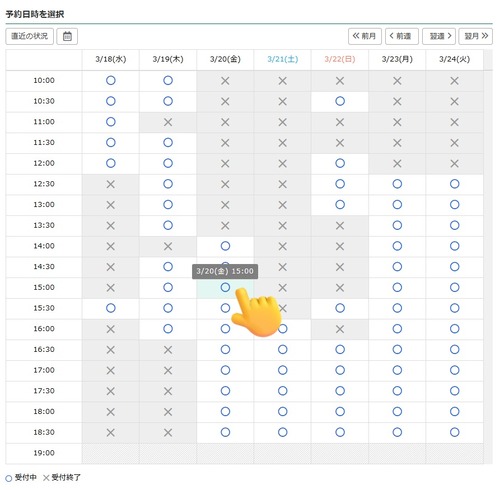Select the 3/18 10:00 available circle
This screenshot has height=490, width=500.
[111, 80]
